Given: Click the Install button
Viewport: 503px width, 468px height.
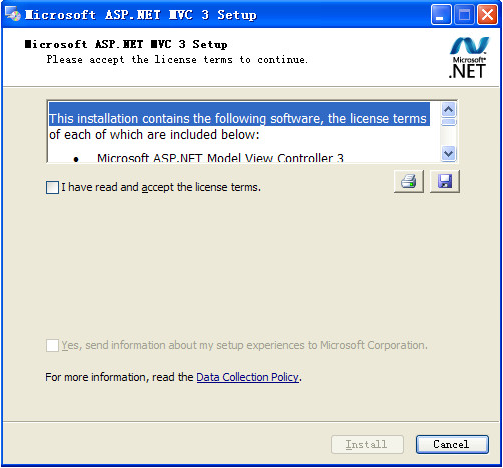Looking at the screenshot, I should click(367, 444).
